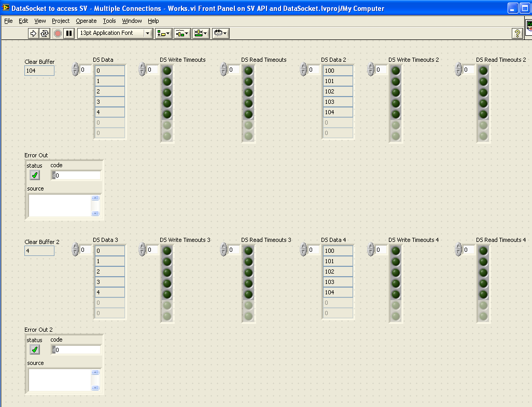Click the DS Write Timeouts index stepper
This screenshot has width=532, height=407.
click(142, 70)
